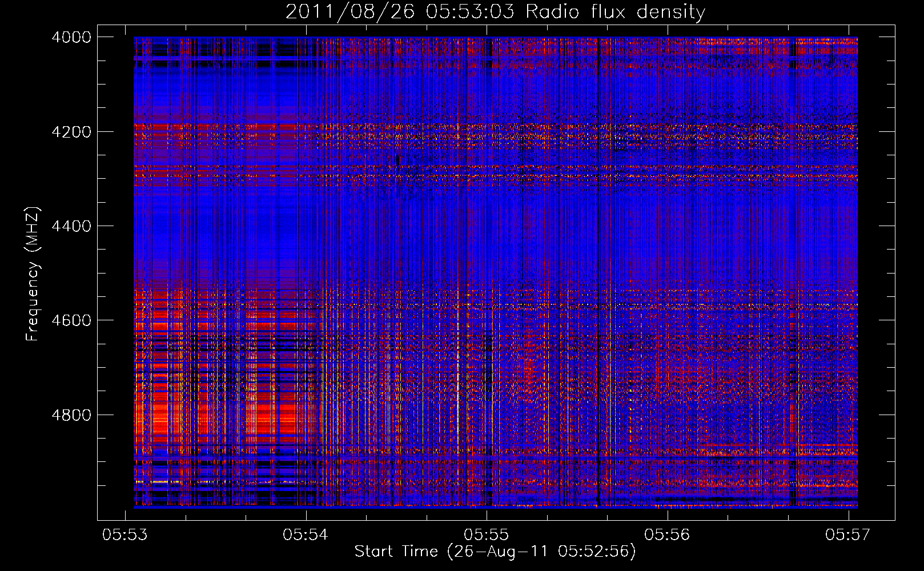Click the 05:53 time axis label
The height and width of the screenshot is (571, 924).
click(x=125, y=534)
